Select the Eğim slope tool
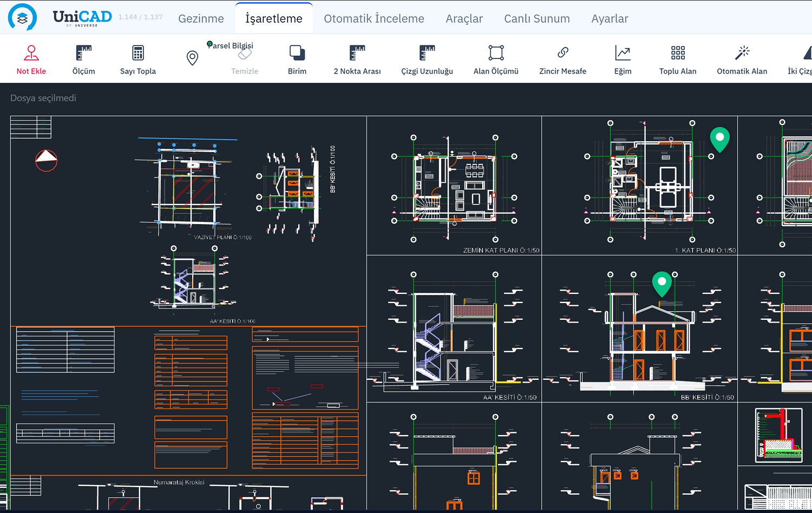The height and width of the screenshot is (513, 812). pos(623,60)
